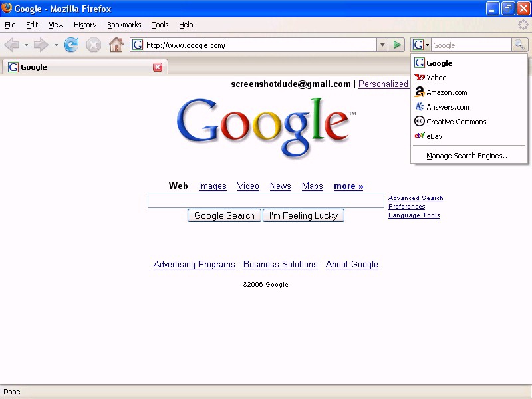Click the magnifying glass search button

pos(519,45)
